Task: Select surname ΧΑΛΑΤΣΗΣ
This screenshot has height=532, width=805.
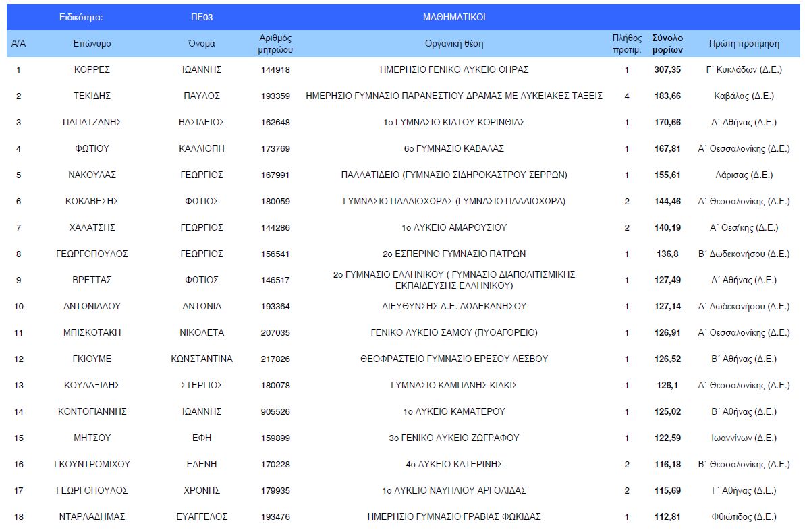Action: click(92, 227)
